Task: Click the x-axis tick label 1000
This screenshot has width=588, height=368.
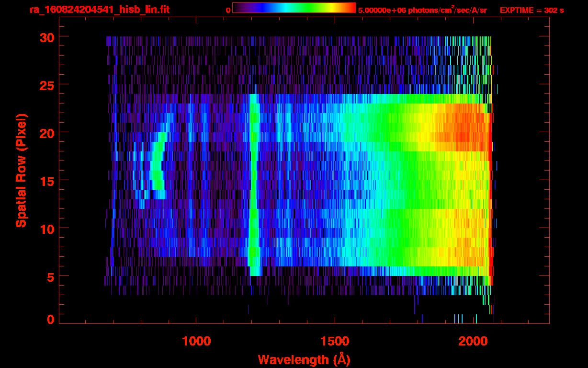Action: click(x=196, y=341)
